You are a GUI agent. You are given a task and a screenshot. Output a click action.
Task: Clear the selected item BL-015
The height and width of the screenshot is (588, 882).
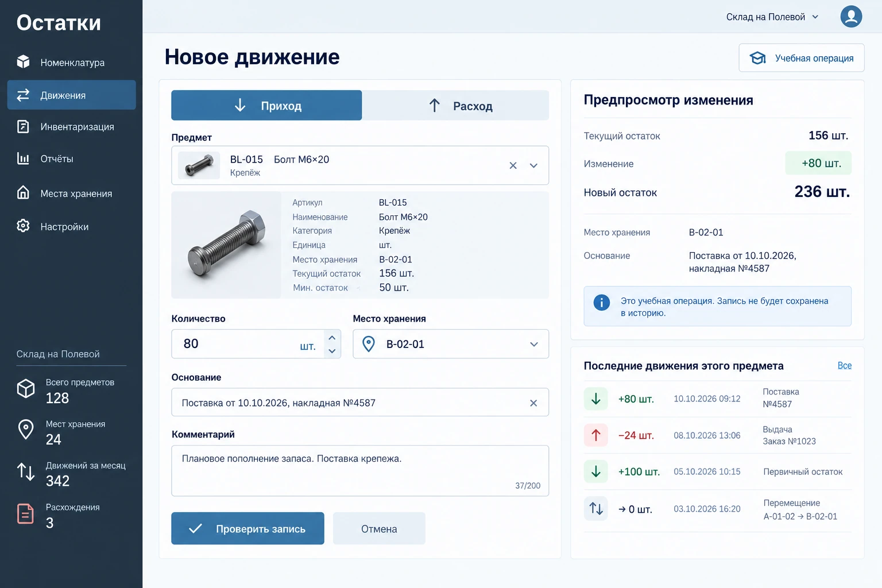pyautogui.click(x=513, y=165)
